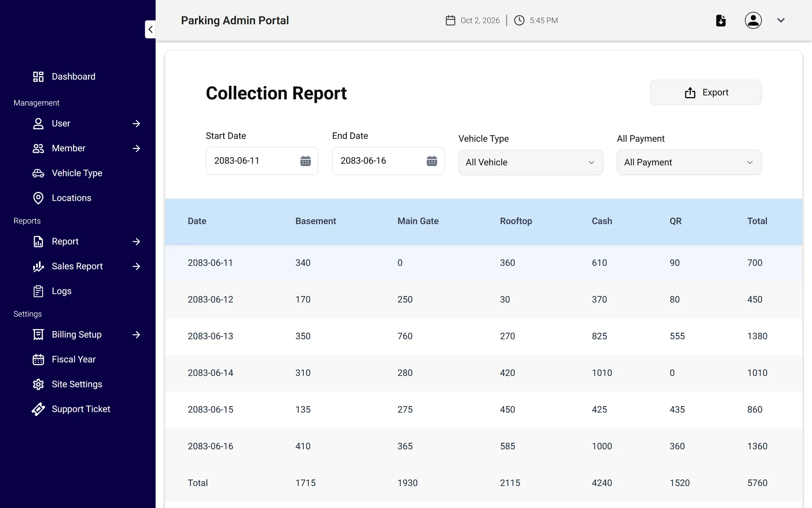Click the Cash column header
This screenshot has height=508, width=812.
click(602, 221)
